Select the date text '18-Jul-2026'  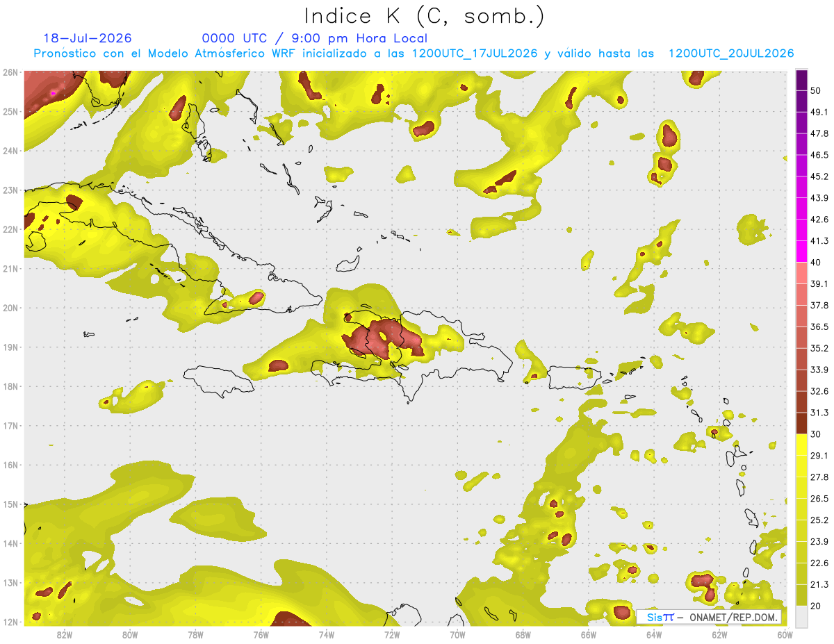88,38
